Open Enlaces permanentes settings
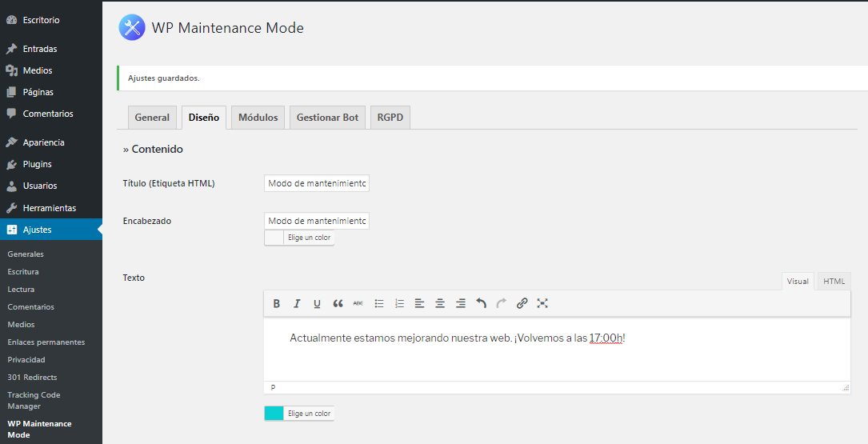868x444 pixels. click(x=46, y=342)
